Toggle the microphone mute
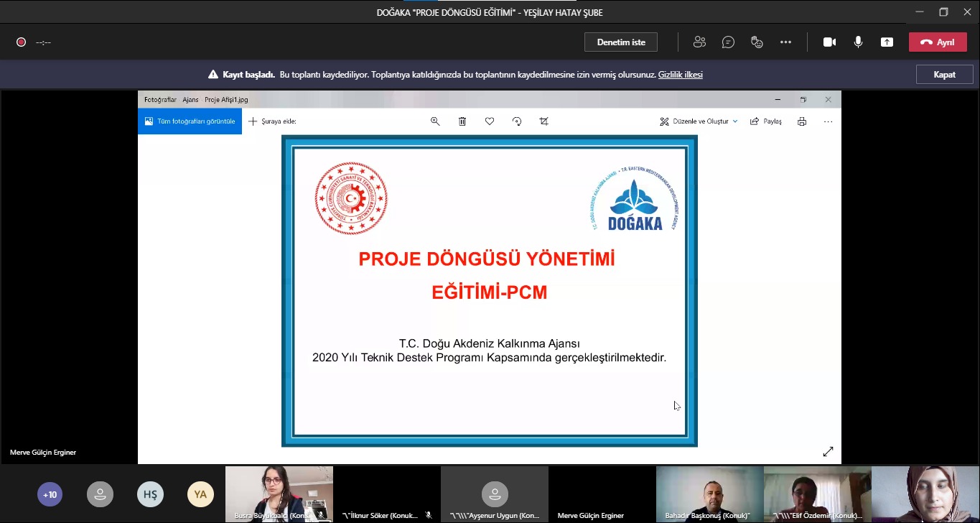Image resolution: width=980 pixels, height=523 pixels. point(858,42)
